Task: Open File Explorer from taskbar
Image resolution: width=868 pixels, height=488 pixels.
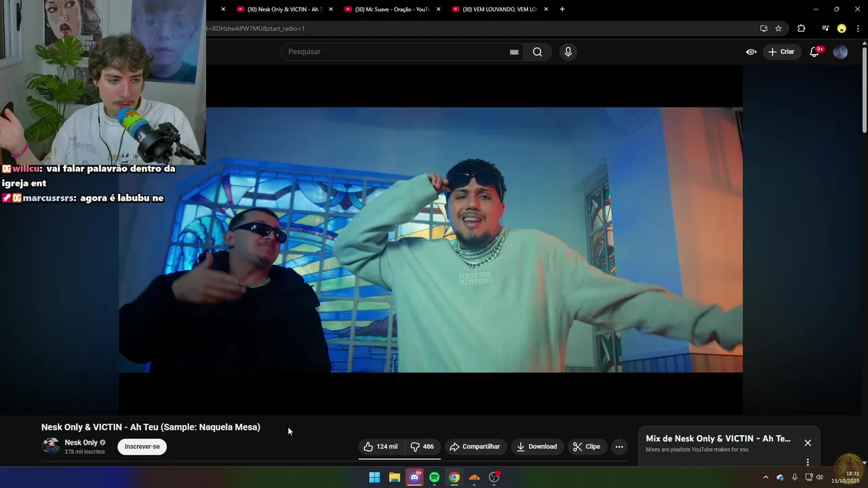Action: click(394, 477)
